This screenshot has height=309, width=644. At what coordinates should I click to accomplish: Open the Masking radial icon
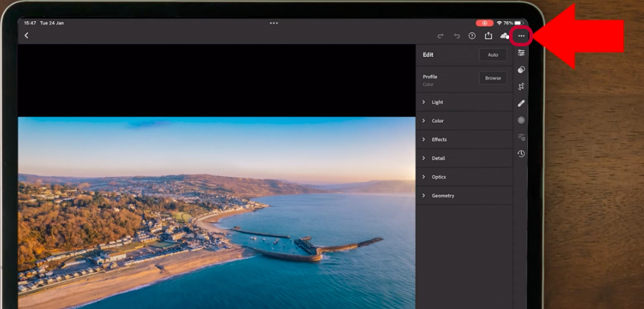(x=521, y=120)
